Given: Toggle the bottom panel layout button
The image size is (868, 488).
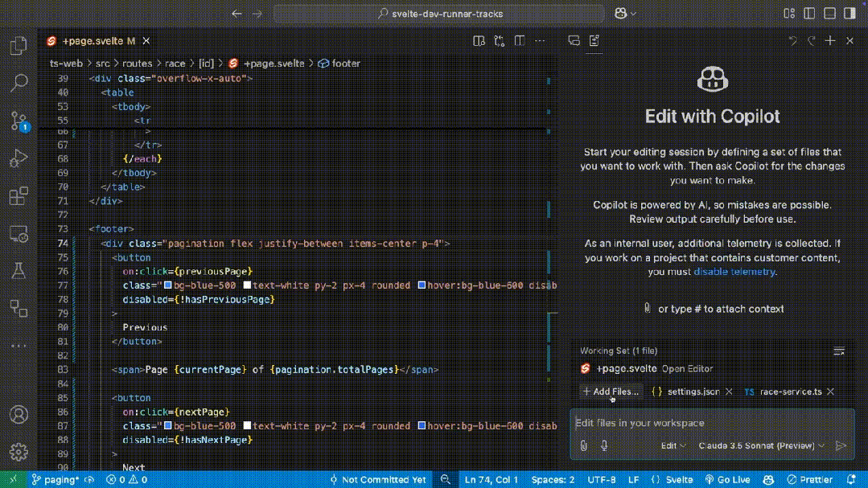Looking at the screenshot, I should (x=830, y=14).
